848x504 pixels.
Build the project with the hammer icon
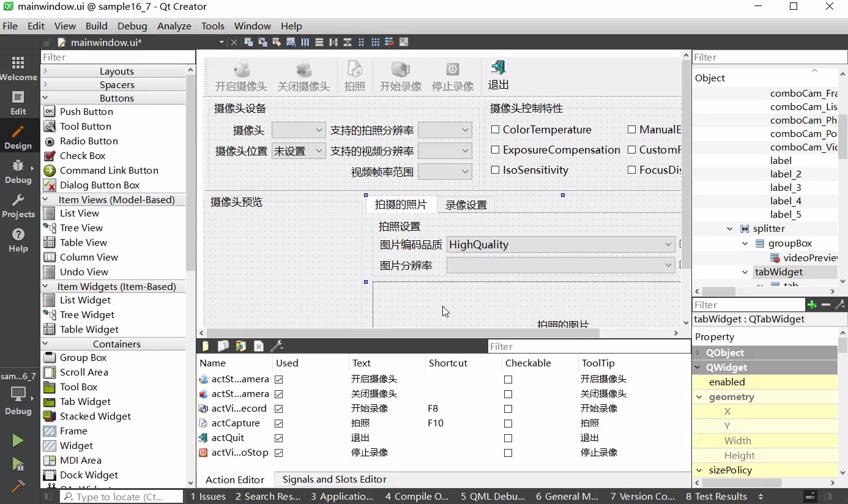point(18,487)
